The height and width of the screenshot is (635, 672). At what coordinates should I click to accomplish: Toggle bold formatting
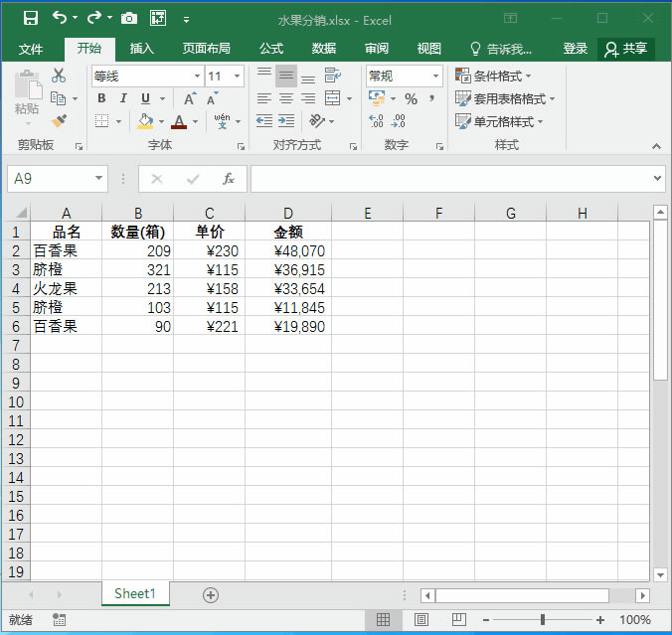click(101, 98)
